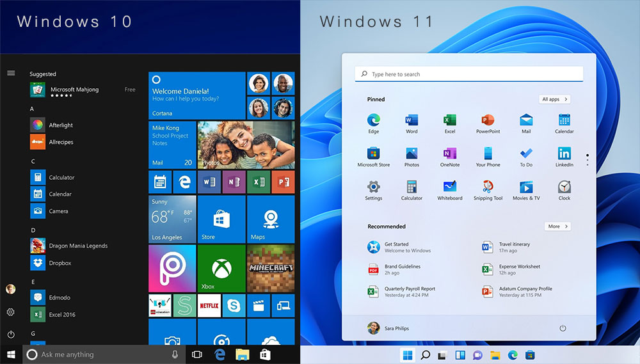This screenshot has height=364, width=640.
Task: Open the Maps tile
Action: pos(271,219)
